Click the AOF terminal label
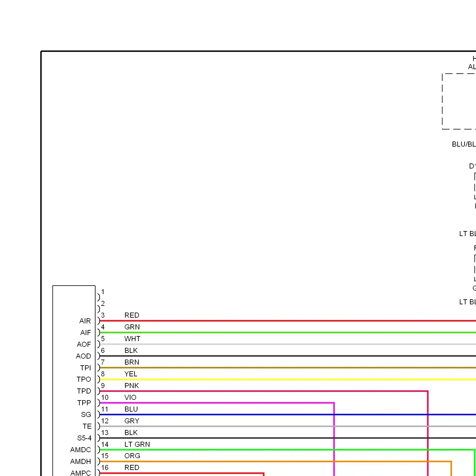 pyautogui.click(x=84, y=344)
